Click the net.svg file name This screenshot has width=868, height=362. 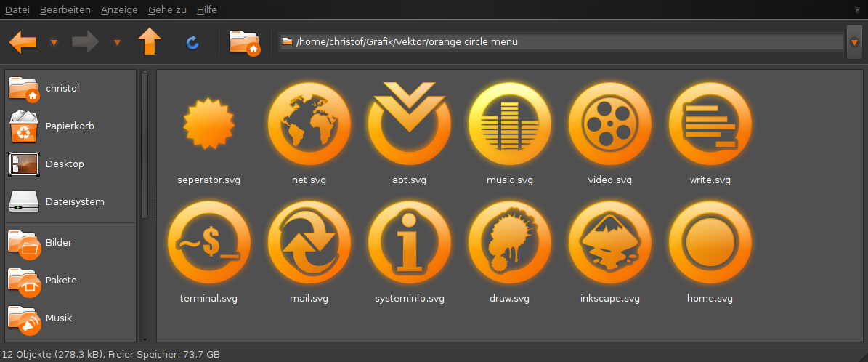tap(309, 180)
